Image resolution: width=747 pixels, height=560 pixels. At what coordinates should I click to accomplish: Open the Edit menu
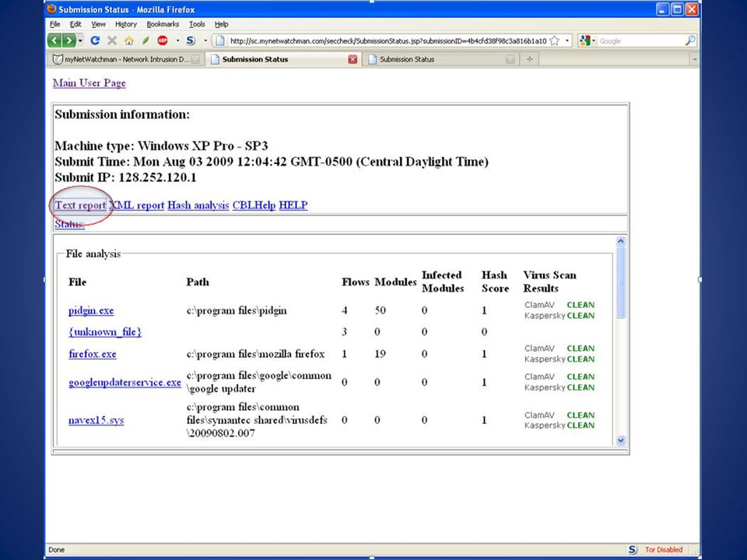pos(75,24)
